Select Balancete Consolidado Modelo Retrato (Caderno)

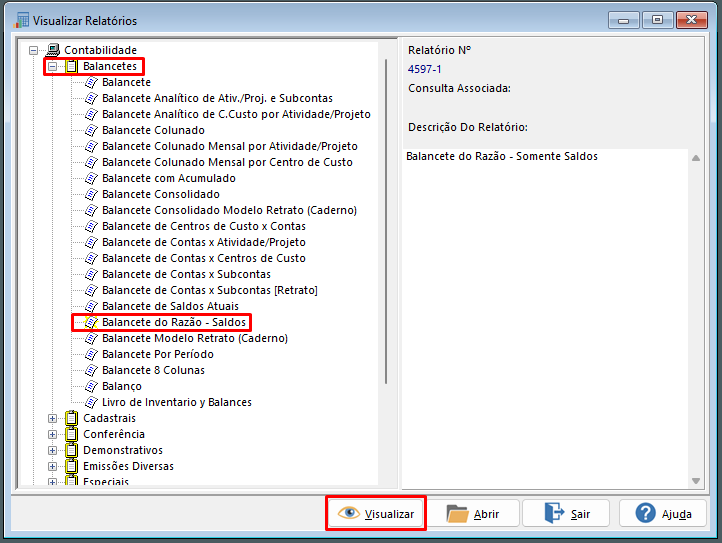pyautogui.click(x=229, y=210)
